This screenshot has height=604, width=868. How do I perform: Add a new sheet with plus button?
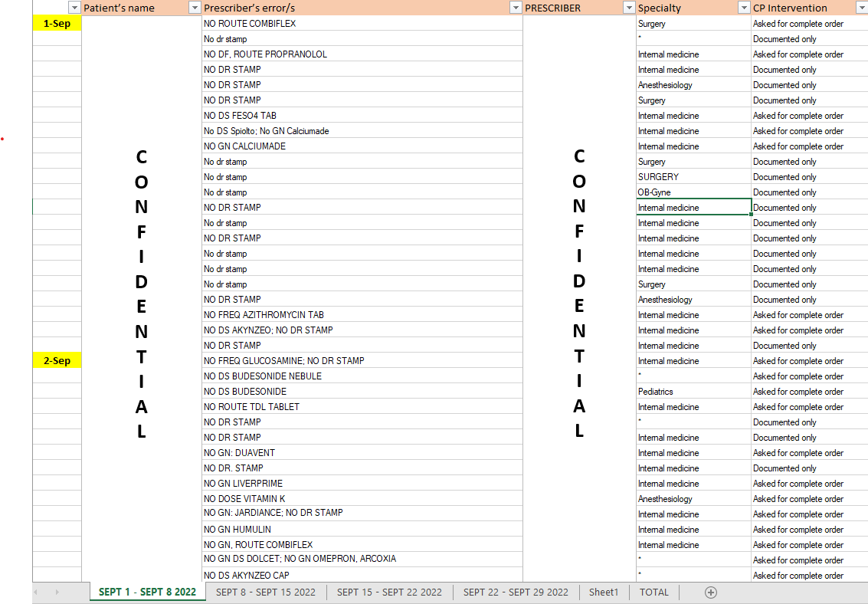pyautogui.click(x=710, y=593)
